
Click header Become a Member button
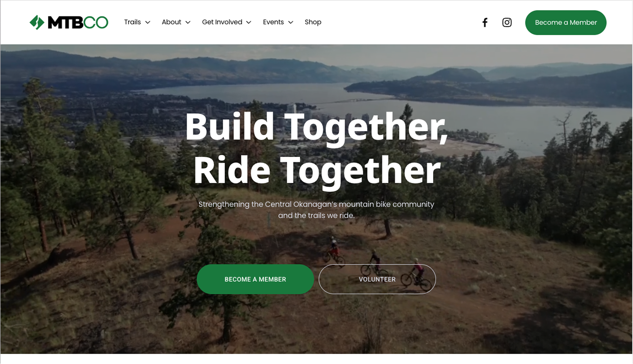pos(566,22)
